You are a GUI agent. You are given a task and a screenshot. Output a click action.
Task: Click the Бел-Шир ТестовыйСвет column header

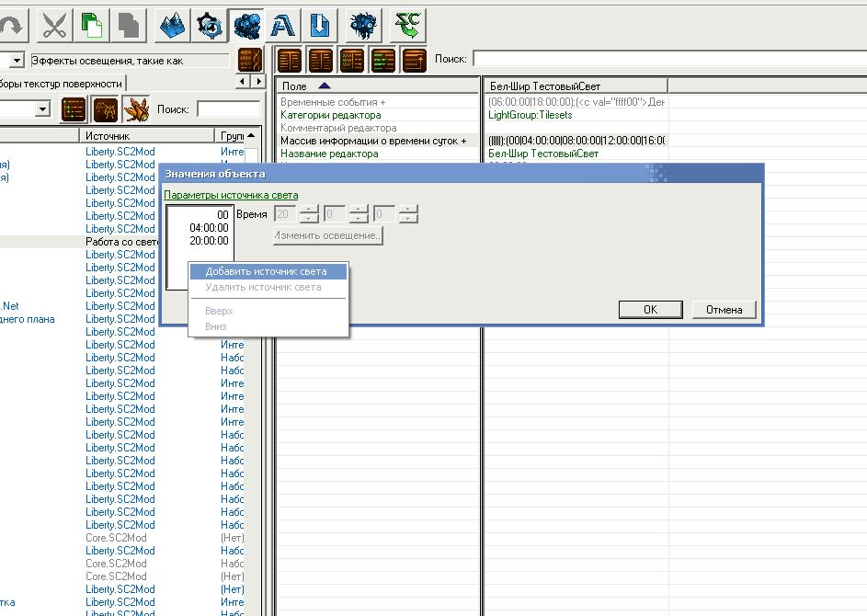pyautogui.click(x=576, y=86)
